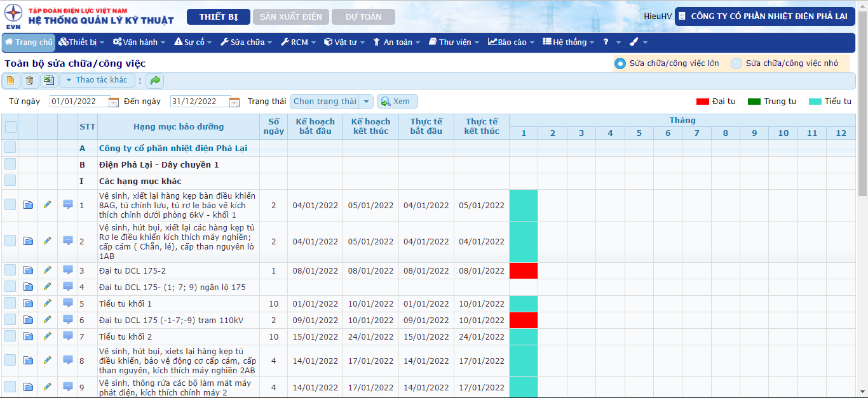Open the Thư viện menu
This screenshot has width=868, height=398.
pos(454,42)
